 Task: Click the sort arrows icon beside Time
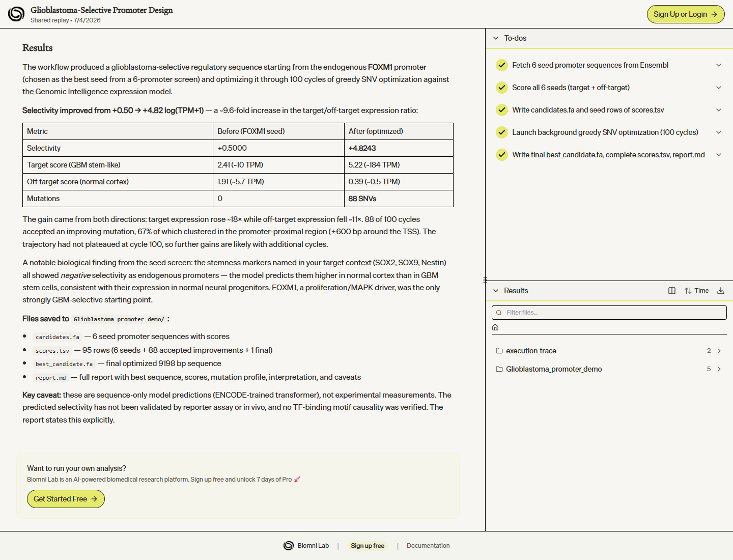coord(688,291)
